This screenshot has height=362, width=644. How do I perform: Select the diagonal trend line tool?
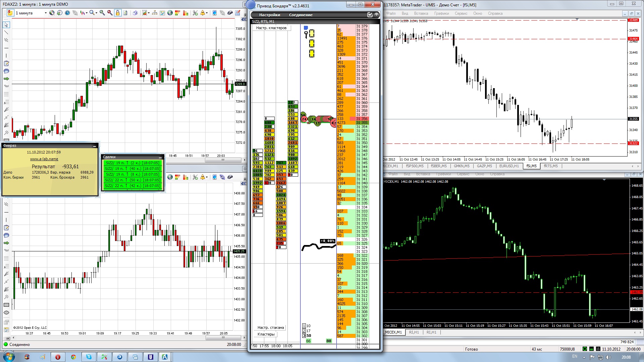click(6, 33)
